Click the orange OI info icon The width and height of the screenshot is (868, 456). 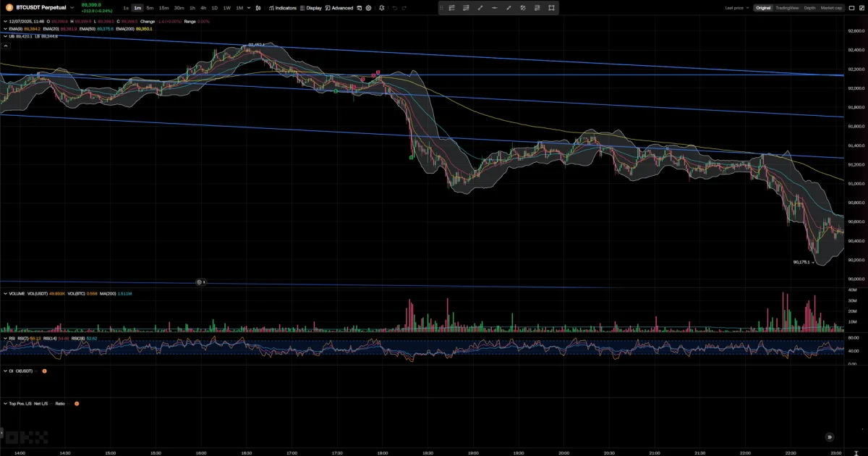coord(44,371)
